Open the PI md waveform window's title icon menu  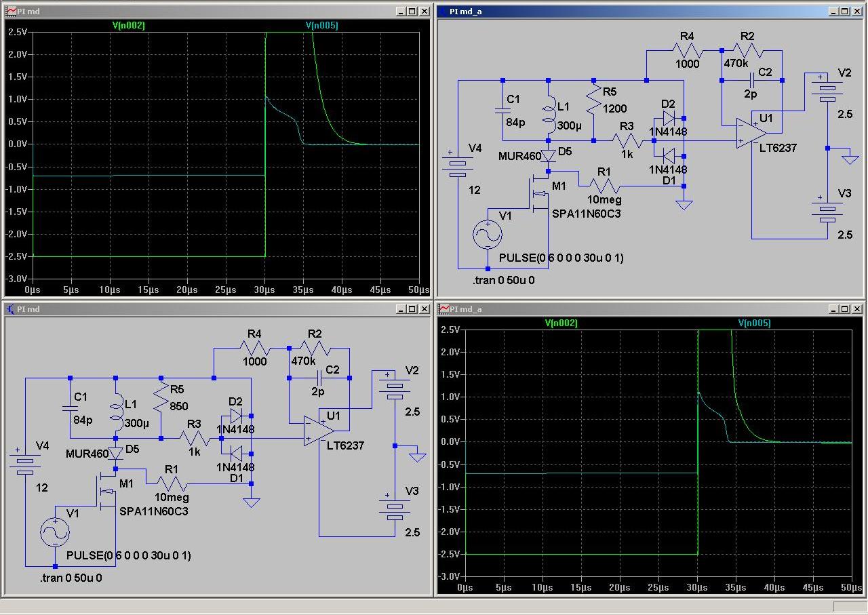click(x=11, y=12)
